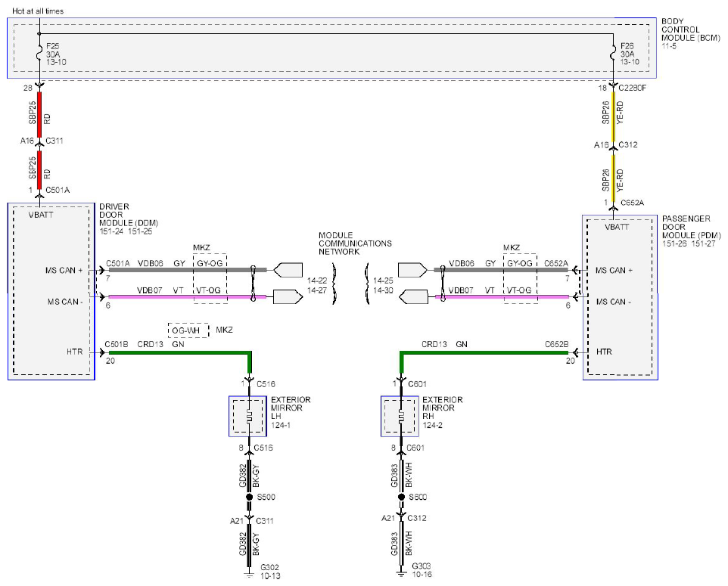Click twisted-pair symbol on driver-side CAN wires
This screenshot has height=586, width=728.
(x=254, y=284)
